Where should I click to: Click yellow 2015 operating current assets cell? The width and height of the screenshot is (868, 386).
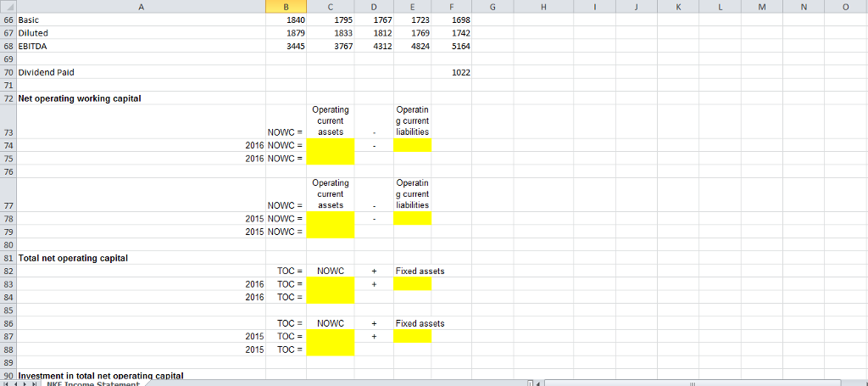coord(331,218)
